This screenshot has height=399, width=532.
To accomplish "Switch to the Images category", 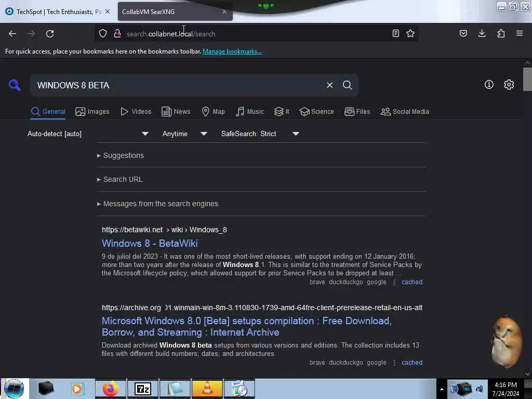I will coord(92,112).
